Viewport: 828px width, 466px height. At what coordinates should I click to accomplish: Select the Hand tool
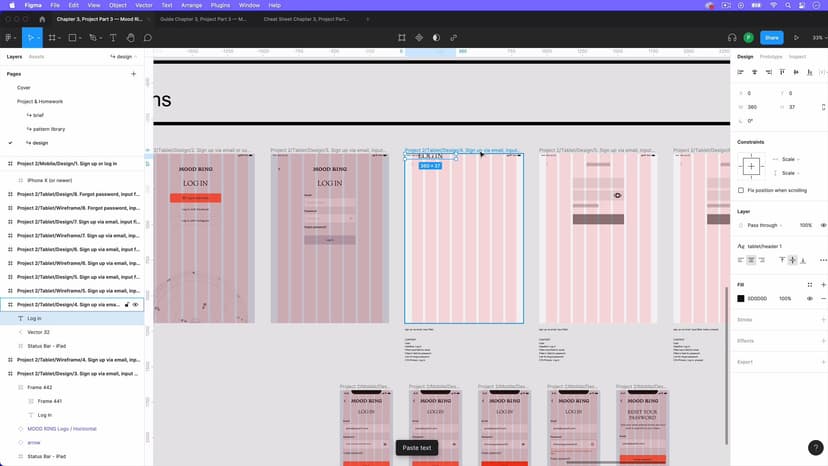click(x=130, y=38)
